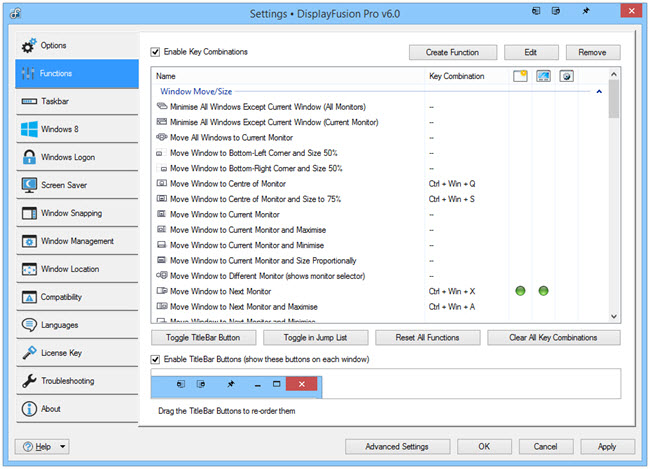The image size is (650, 469).
Task: Uncheck Enable TitleBar Buttons checkbox
Action: [x=155, y=358]
